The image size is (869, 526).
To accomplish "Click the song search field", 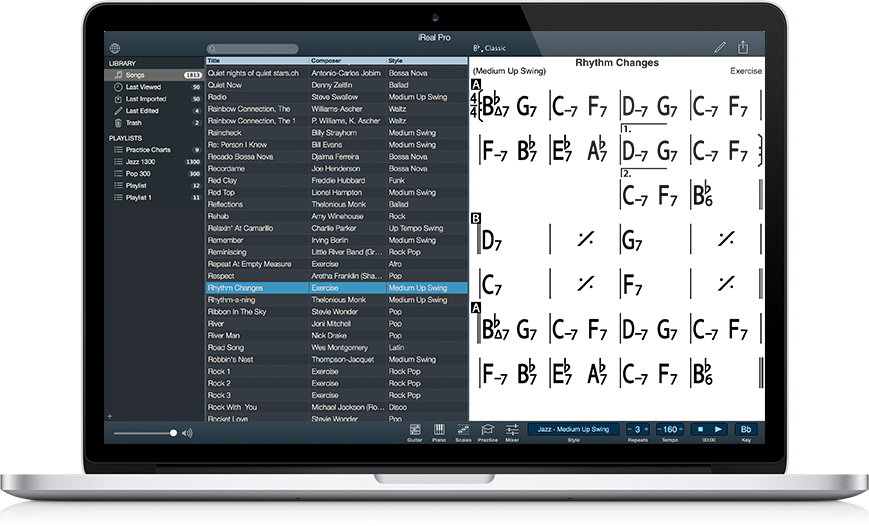I will point(253,48).
